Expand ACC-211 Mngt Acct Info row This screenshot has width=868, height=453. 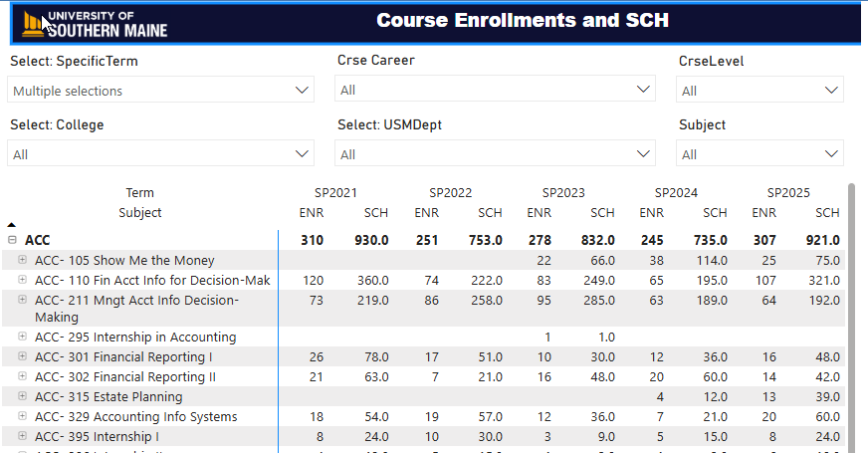point(23,300)
